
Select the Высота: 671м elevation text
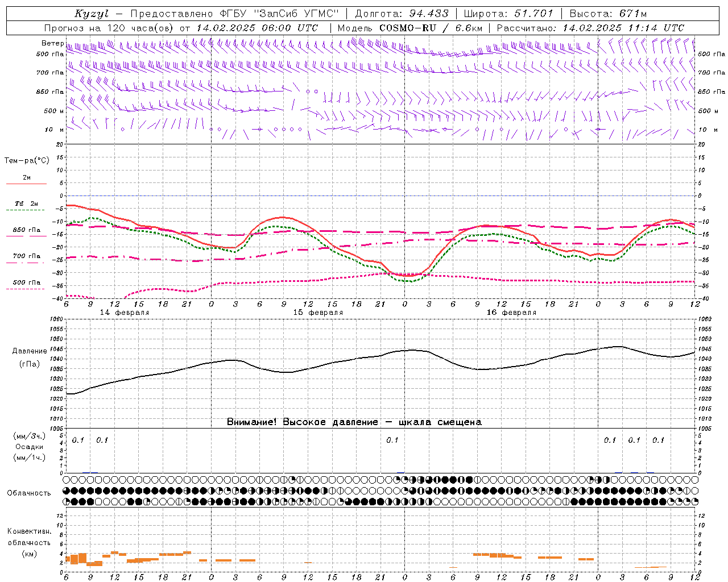click(x=608, y=14)
